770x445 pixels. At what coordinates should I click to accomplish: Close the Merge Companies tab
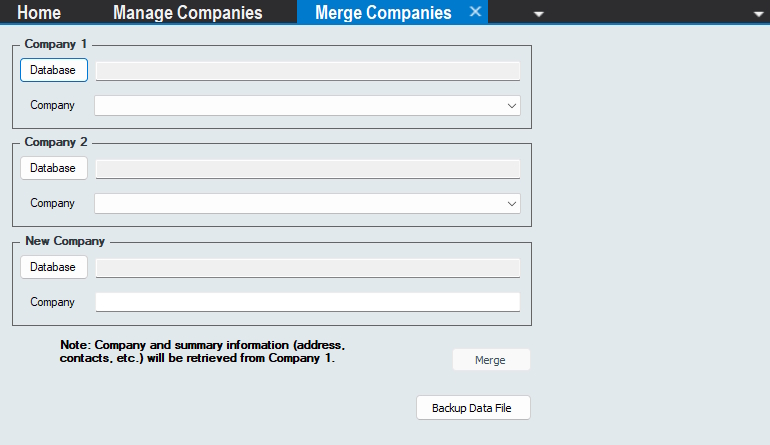pyautogui.click(x=476, y=12)
